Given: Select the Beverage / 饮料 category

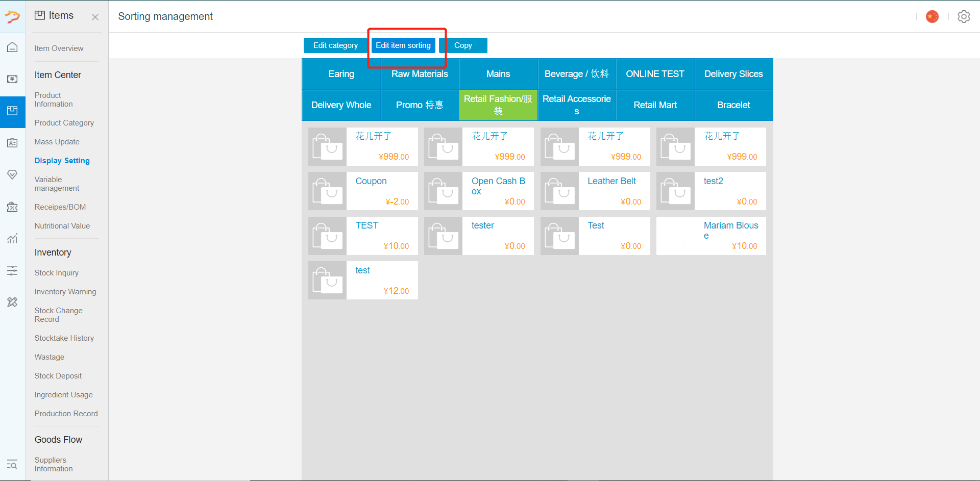Looking at the screenshot, I should (577, 74).
